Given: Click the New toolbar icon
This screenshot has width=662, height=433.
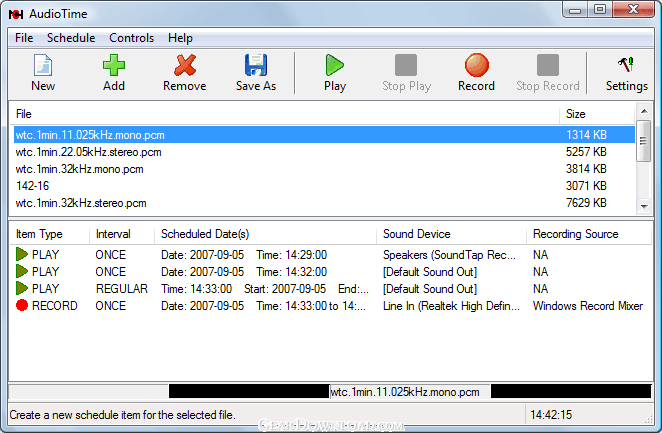Looking at the screenshot, I should (x=43, y=65).
